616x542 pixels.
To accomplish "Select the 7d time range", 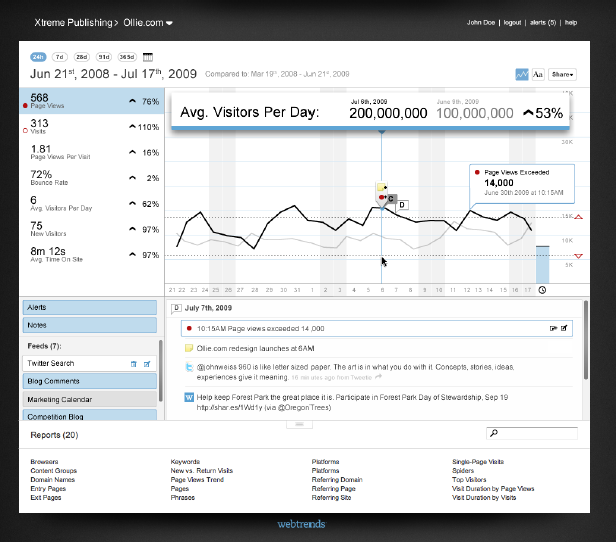I will (x=59, y=57).
